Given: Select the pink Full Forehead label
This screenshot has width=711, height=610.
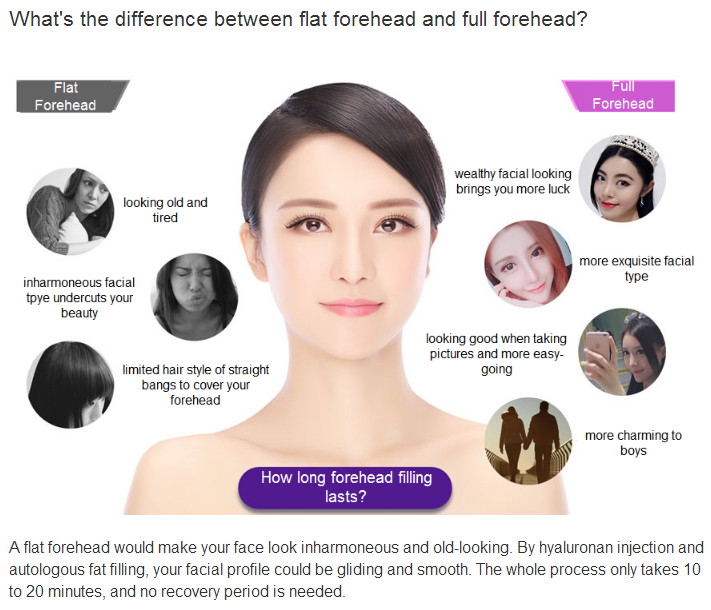Looking at the screenshot, I should (x=618, y=95).
